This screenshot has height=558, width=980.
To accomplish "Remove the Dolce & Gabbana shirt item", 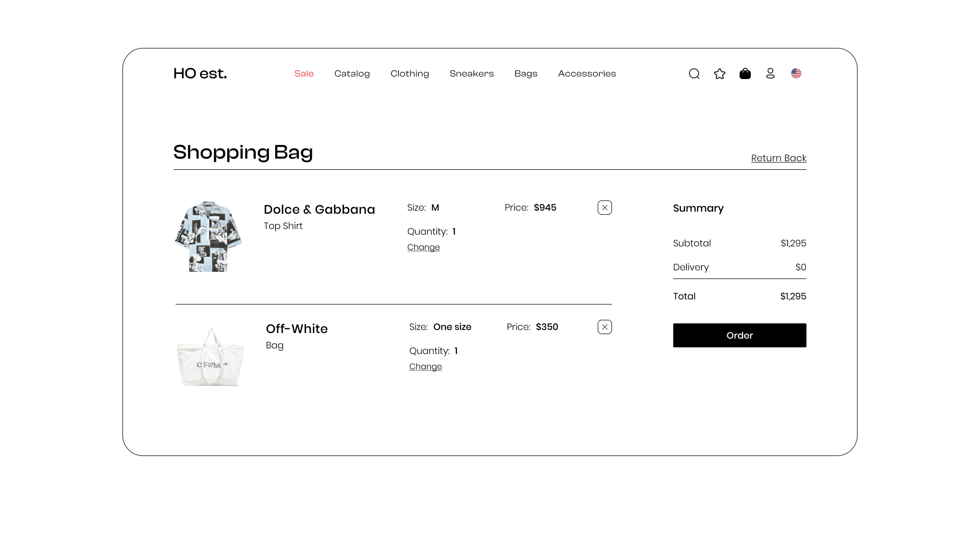I will (x=605, y=208).
